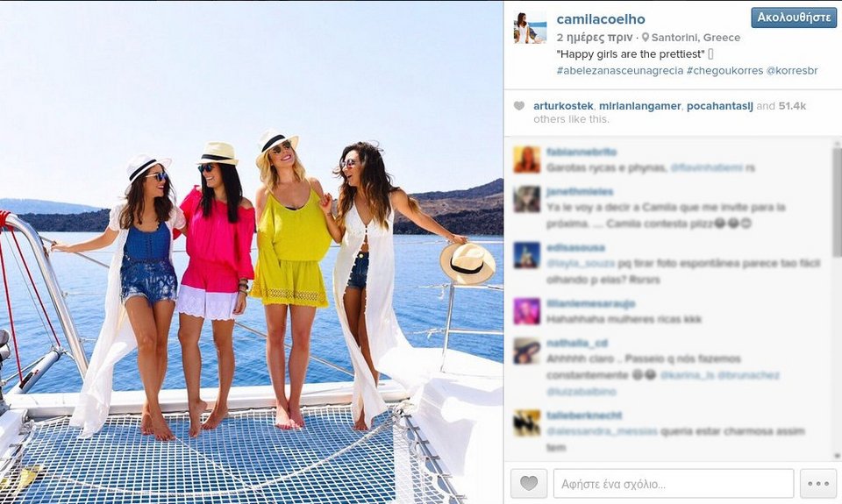842x504 pixels.
Task: Follow camilacoelho with the blue button
Action: [794, 18]
